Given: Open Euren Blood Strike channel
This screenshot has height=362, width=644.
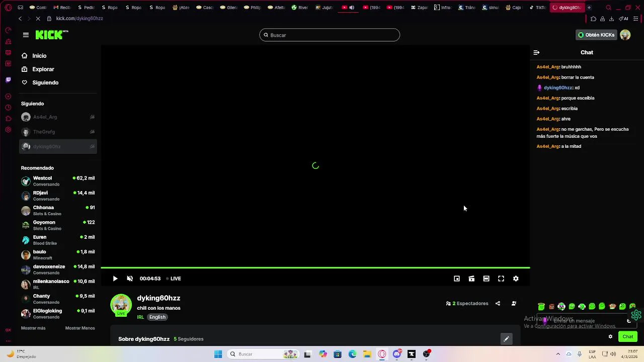Looking at the screenshot, I should pos(58,240).
